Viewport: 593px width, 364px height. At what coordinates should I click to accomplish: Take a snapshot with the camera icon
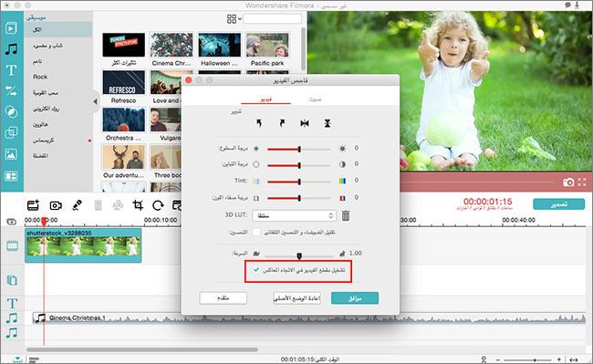click(x=568, y=182)
